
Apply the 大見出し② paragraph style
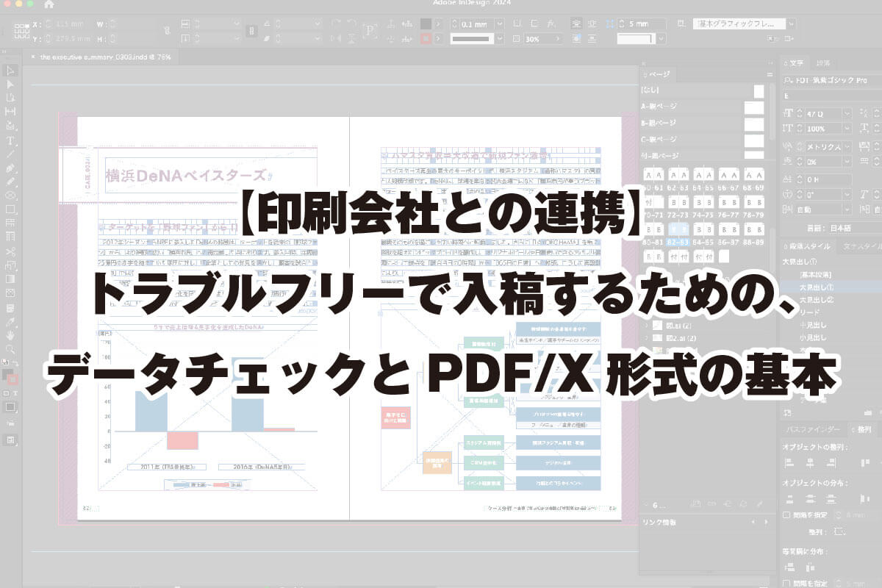click(x=817, y=299)
